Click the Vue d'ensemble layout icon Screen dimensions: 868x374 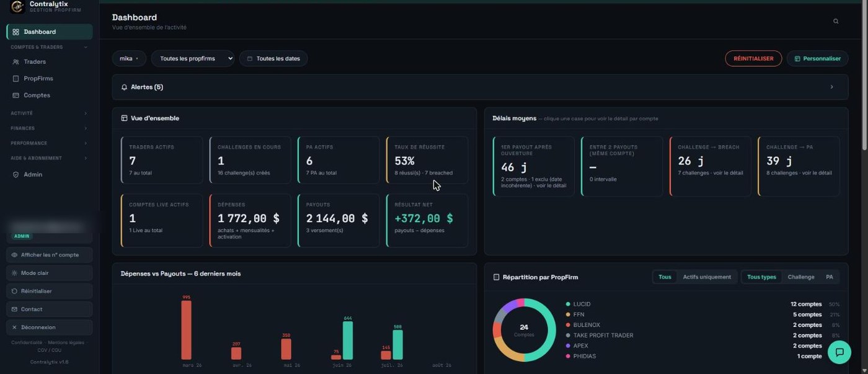[x=124, y=118]
